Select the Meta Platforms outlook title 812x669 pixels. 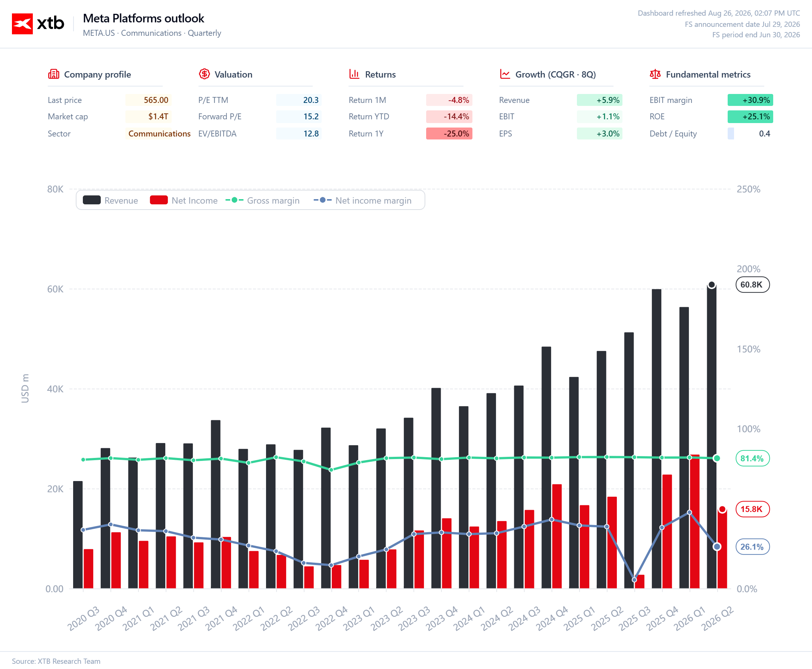(x=143, y=18)
